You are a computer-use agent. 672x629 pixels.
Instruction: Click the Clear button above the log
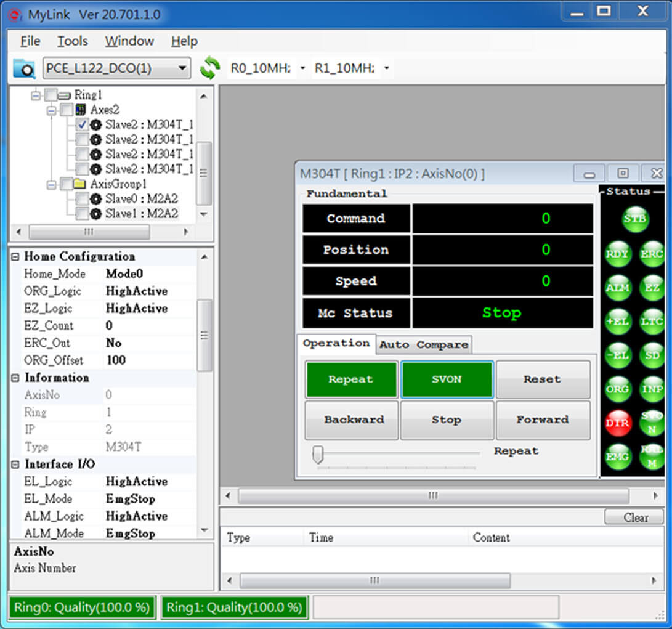point(634,517)
